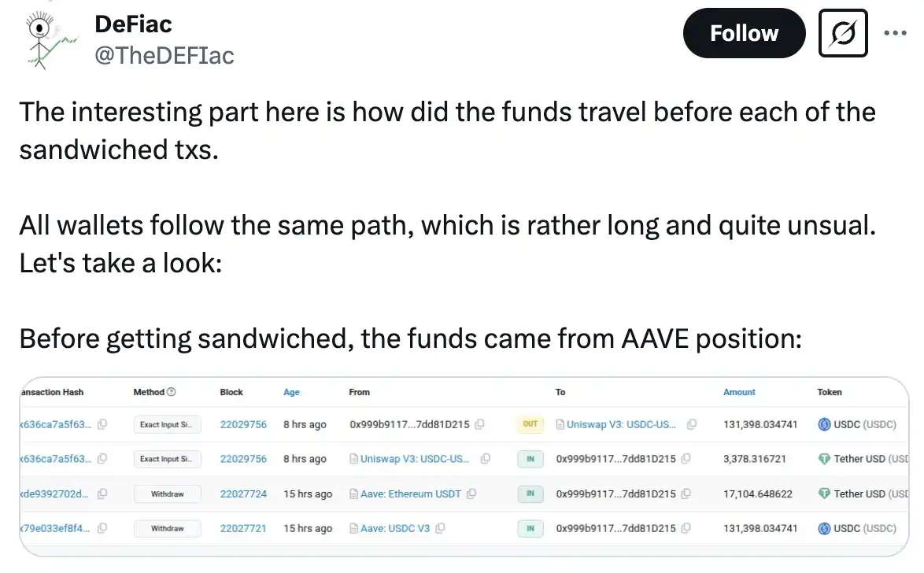Open the three-dot more options menu
Image resolution: width=924 pixels, height=573 pixels.
896,33
